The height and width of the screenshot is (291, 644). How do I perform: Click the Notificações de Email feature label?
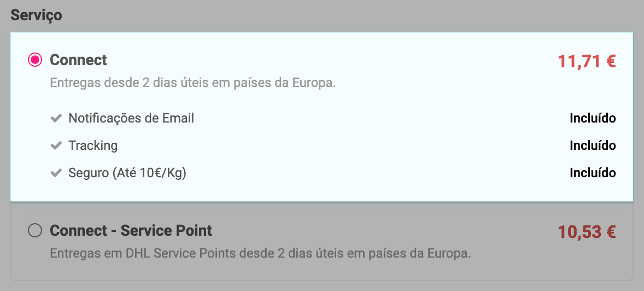pos(131,118)
